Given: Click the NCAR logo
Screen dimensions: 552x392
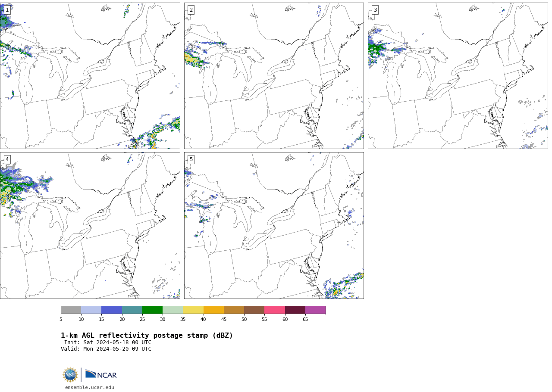Looking at the screenshot, I should [101, 374].
